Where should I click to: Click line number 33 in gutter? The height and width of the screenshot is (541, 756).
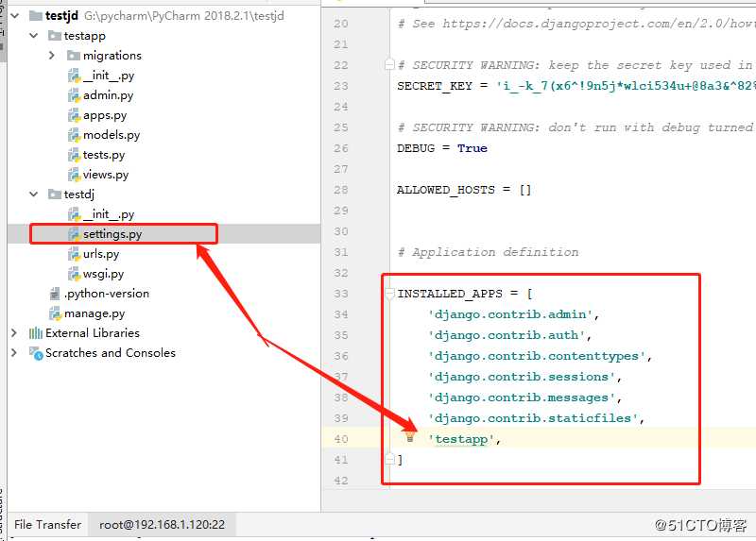(x=341, y=294)
